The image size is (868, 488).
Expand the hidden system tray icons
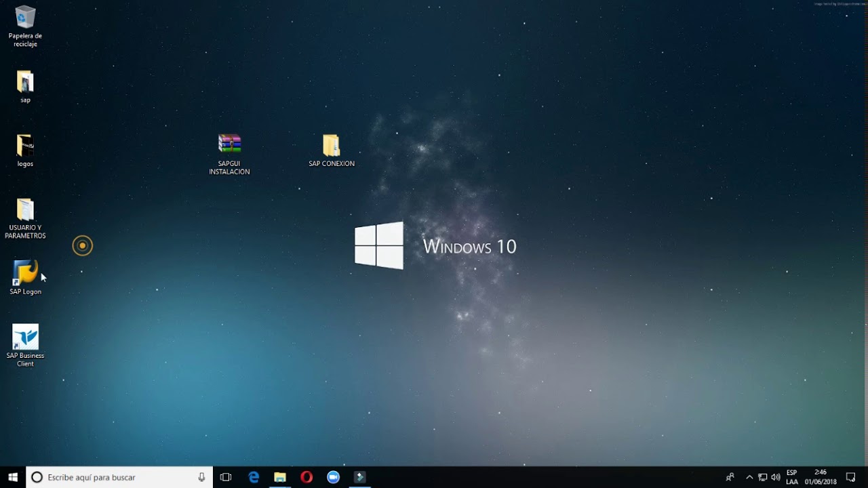pos(749,477)
